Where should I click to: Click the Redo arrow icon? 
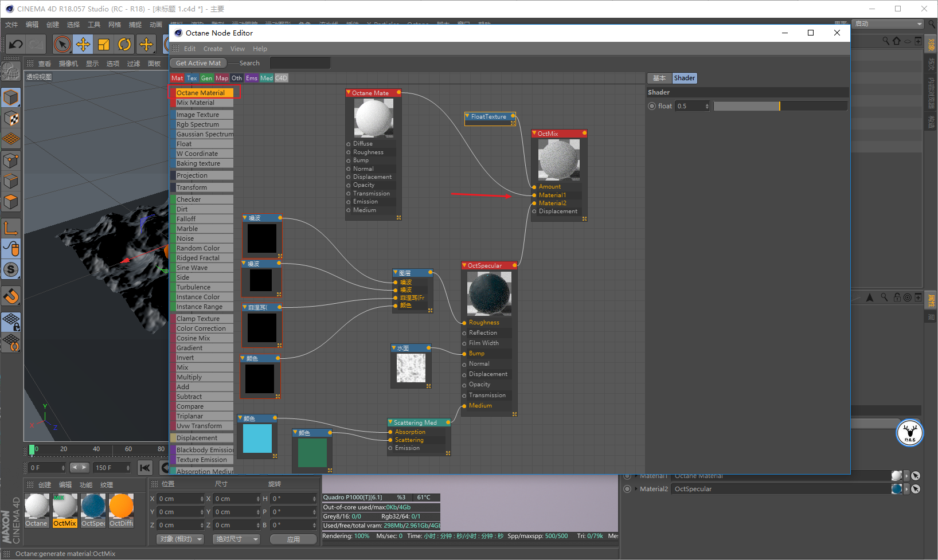pos(36,44)
